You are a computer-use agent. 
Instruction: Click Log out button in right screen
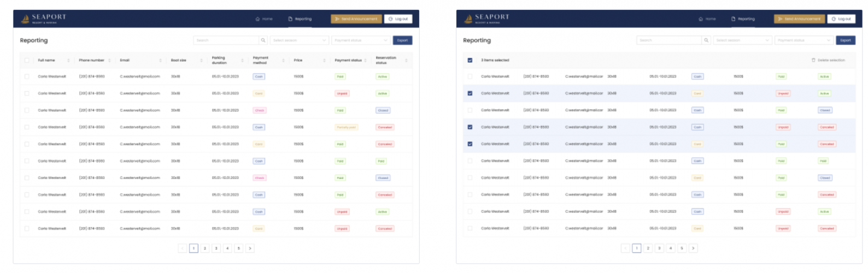click(x=841, y=19)
